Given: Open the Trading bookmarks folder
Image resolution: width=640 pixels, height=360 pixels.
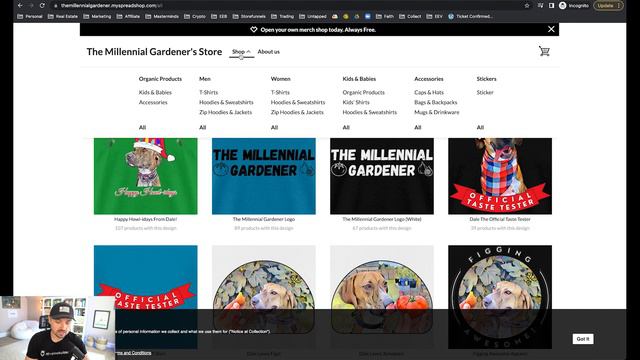Looking at the screenshot, I should pos(282,16).
